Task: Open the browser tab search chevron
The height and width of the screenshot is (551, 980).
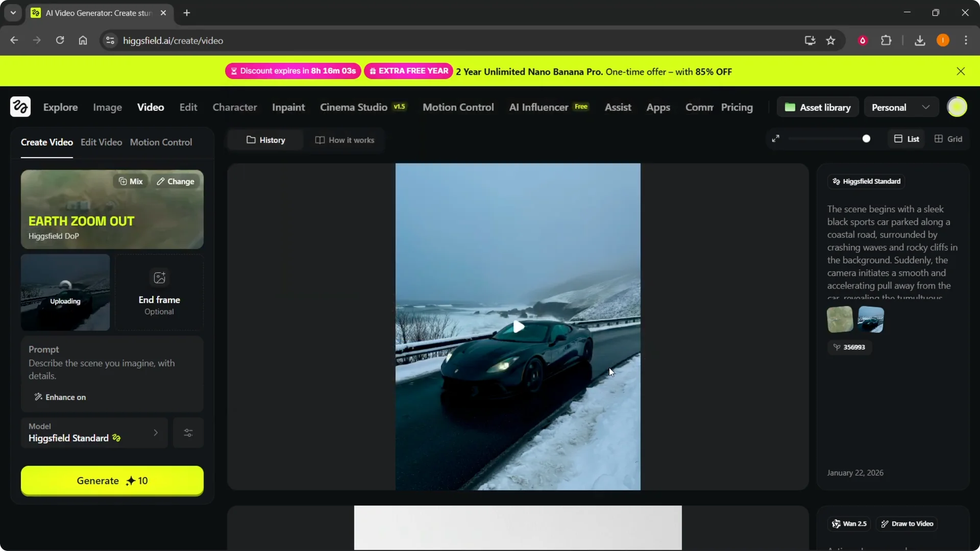Action: tap(13, 13)
